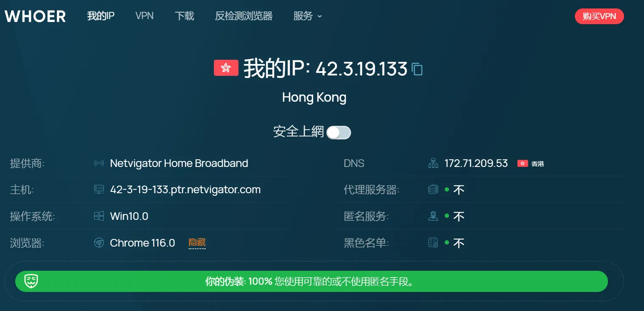Screen dimensions: 644x311
Task: Toggle the 安全上網 switch
Action: (339, 133)
